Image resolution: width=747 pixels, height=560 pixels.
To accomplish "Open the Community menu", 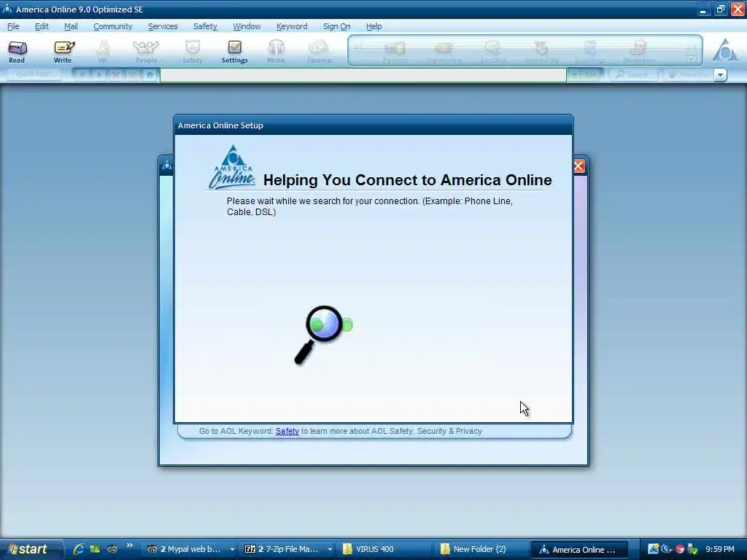I will 113,26.
